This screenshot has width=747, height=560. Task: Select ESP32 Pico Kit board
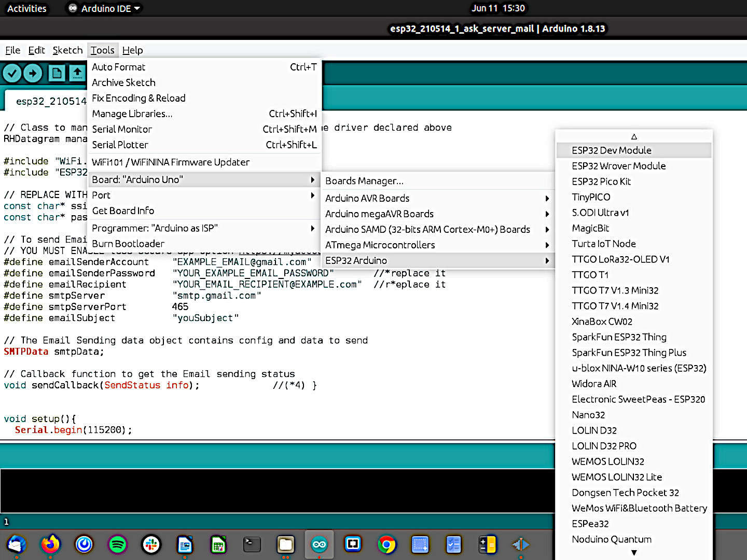pos(634,181)
